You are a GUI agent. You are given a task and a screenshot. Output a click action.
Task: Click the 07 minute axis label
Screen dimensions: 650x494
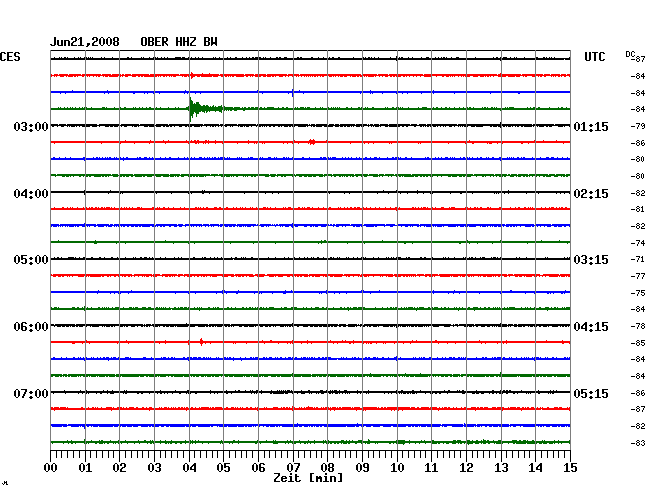click(x=293, y=468)
